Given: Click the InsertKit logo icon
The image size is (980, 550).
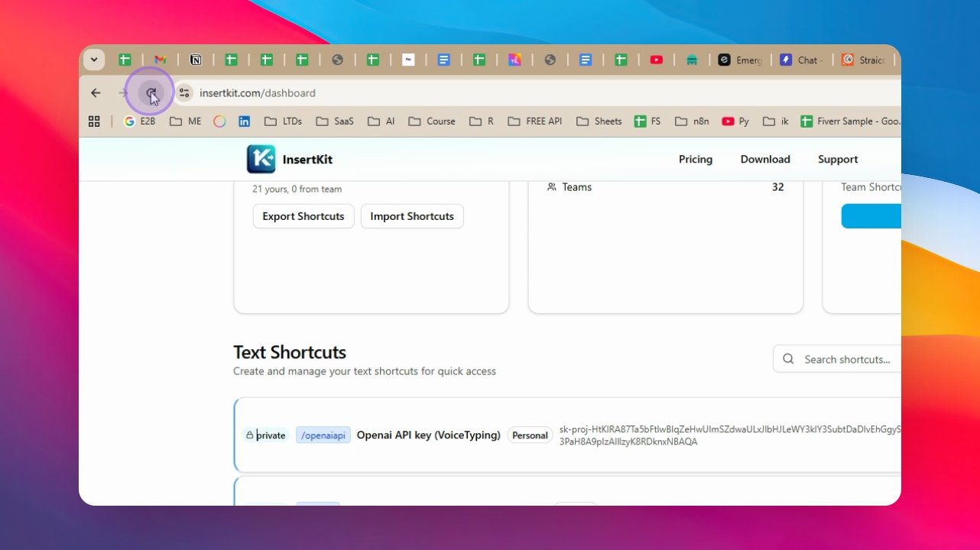Looking at the screenshot, I should pyautogui.click(x=261, y=159).
